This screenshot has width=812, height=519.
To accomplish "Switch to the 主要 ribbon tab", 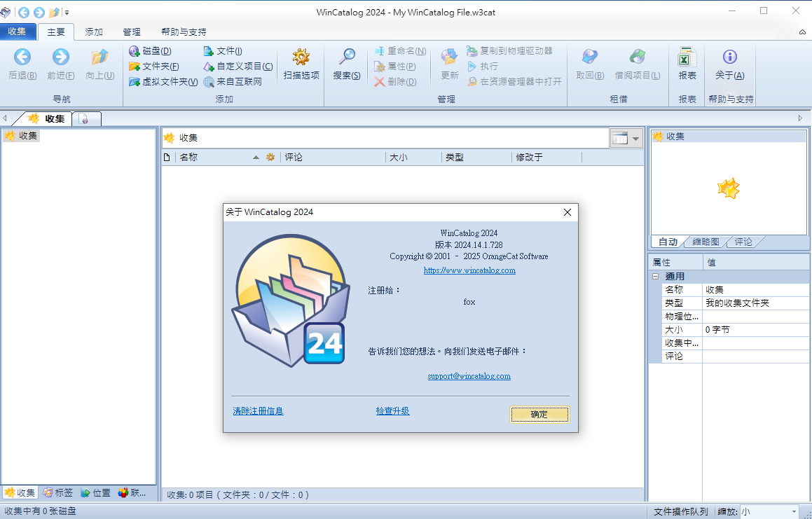I will [x=56, y=32].
